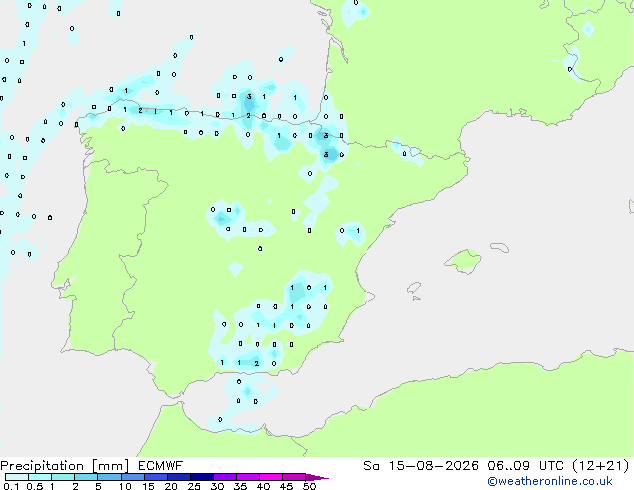Click the 1–2 mm legend color swatch
The image size is (634, 490).
tap(63, 477)
